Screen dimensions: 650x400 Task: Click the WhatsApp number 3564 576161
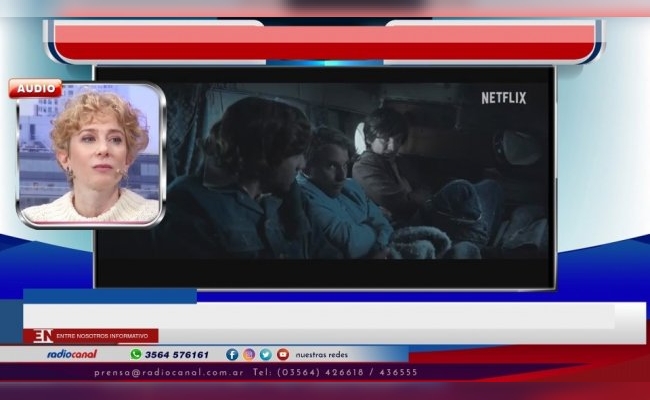pos(176,354)
